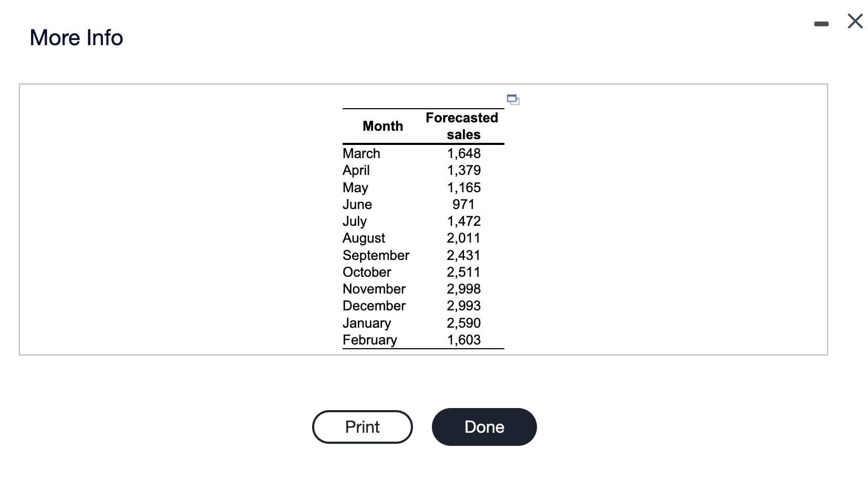Click the July row label
The image size is (868, 480).
tap(355, 221)
